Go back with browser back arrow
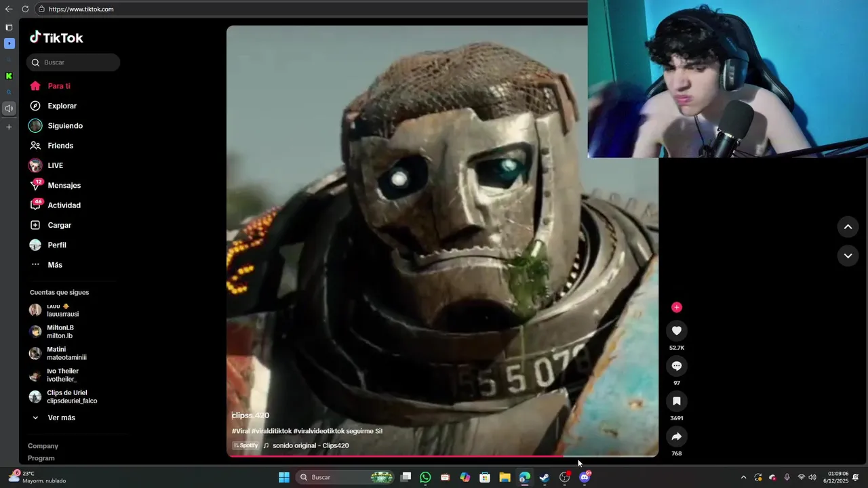This screenshot has width=868, height=488. tap(9, 9)
